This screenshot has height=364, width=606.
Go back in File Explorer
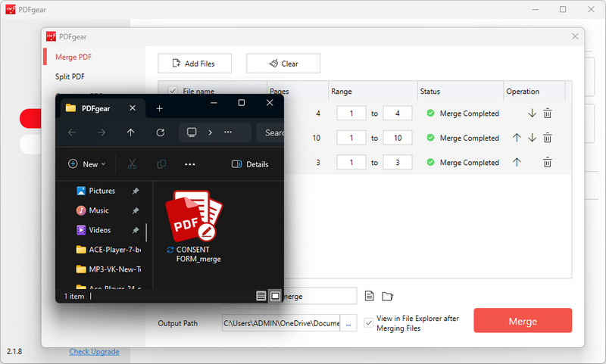pos(72,132)
